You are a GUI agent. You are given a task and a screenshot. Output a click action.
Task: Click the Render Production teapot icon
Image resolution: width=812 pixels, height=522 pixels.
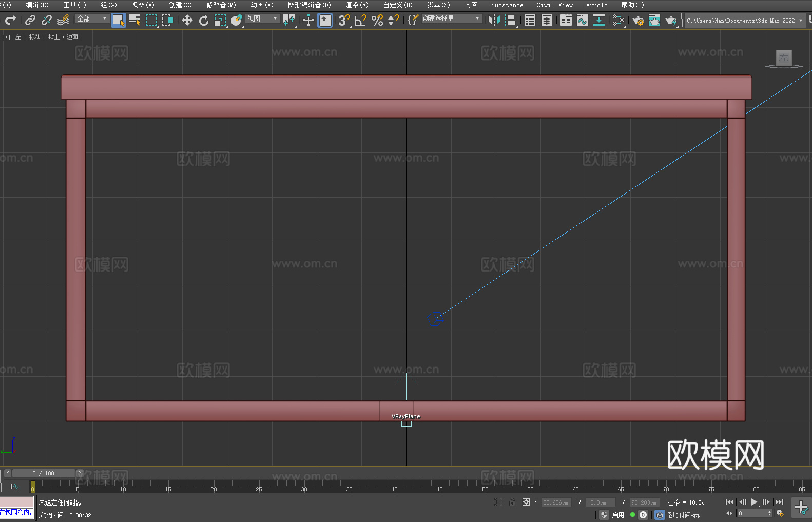(x=671, y=20)
